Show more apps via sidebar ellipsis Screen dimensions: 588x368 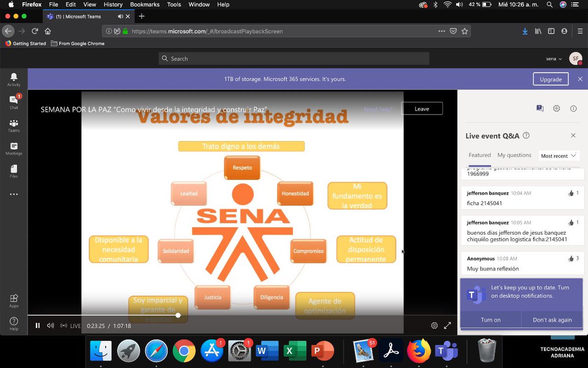click(14, 194)
